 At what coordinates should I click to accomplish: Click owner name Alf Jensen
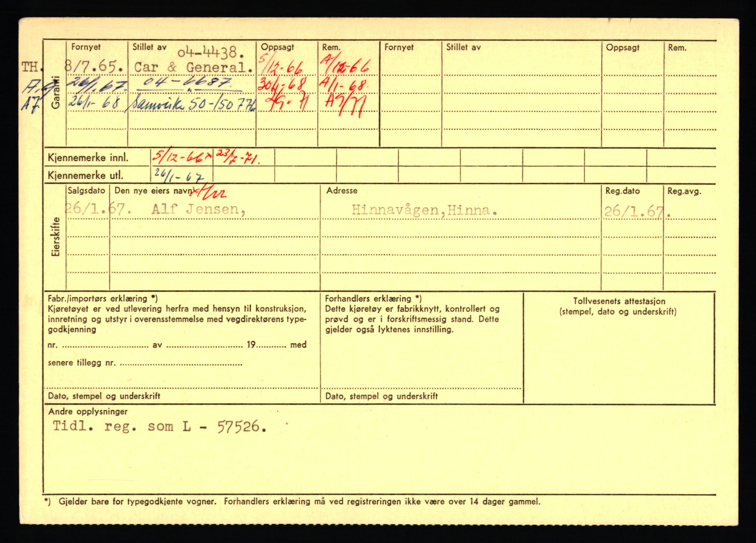click(x=199, y=209)
